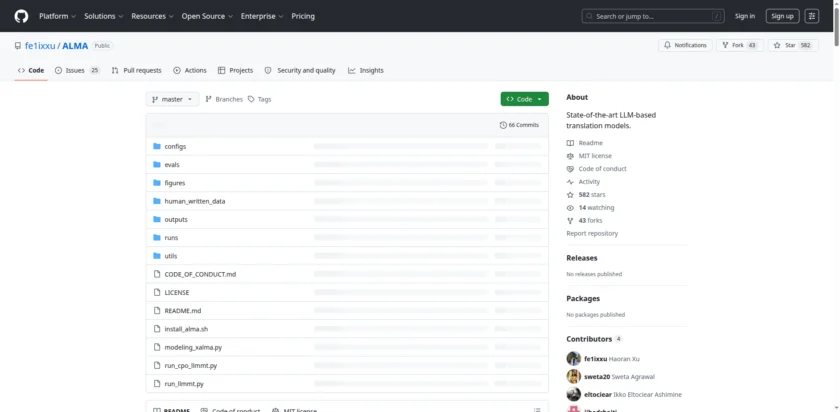Switch to the Issues tab

pos(77,70)
